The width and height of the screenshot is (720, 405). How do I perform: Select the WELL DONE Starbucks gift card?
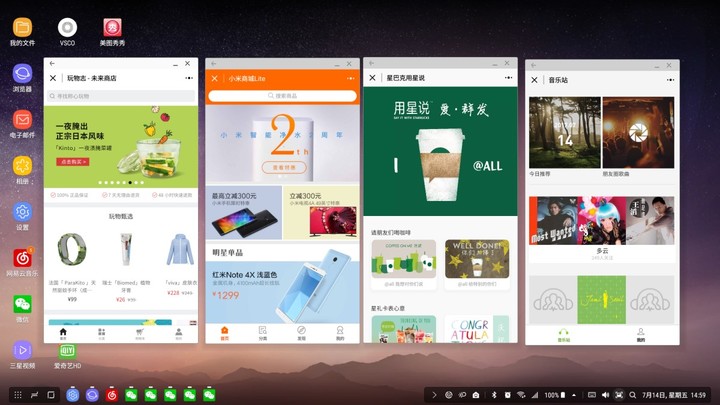pos(477,259)
